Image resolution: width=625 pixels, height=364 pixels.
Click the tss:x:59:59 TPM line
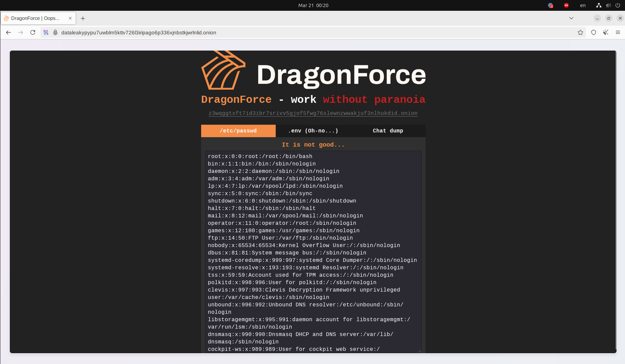click(x=301, y=275)
